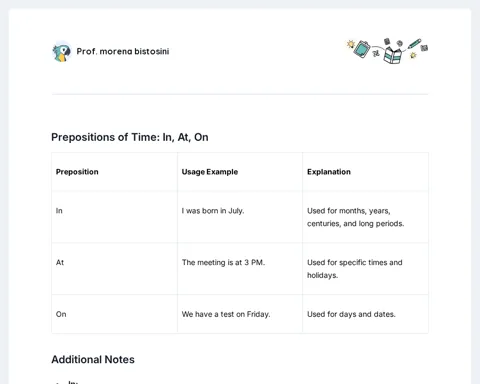Click the parrot avatar icon
This screenshot has height=384, width=480.
point(62,52)
